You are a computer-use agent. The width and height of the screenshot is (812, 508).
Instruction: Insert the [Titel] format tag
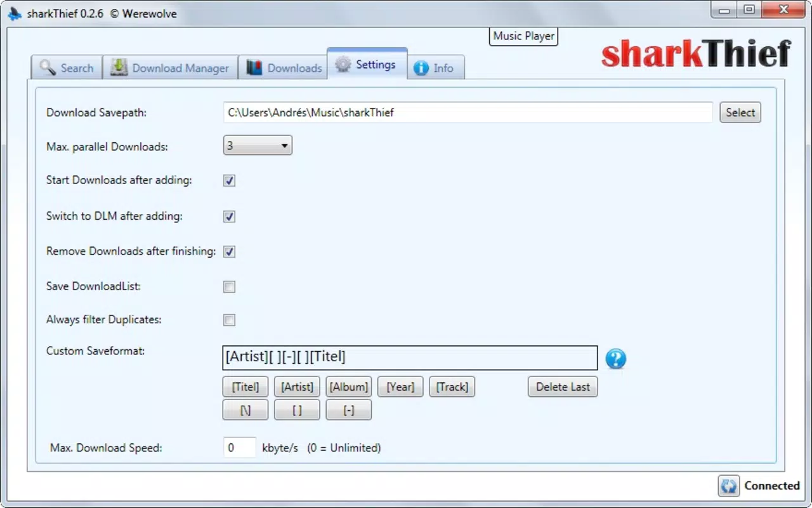(x=246, y=387)
